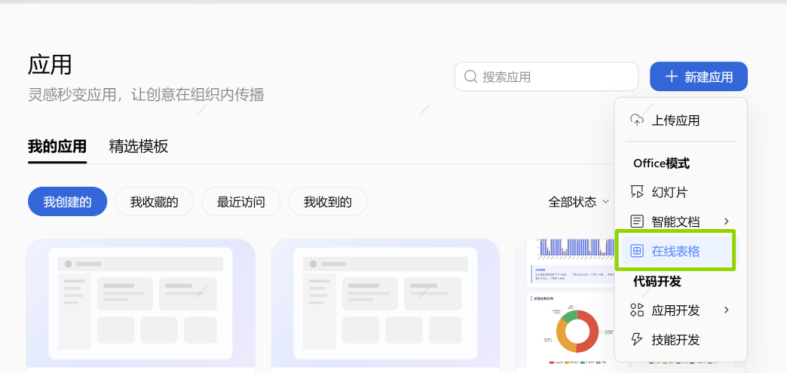Image resolution: width=787 pixels, height=381 pixels.
Task: Click the plus icon in 新建应用
Action: pyautogui.click(x=671, y=77)
